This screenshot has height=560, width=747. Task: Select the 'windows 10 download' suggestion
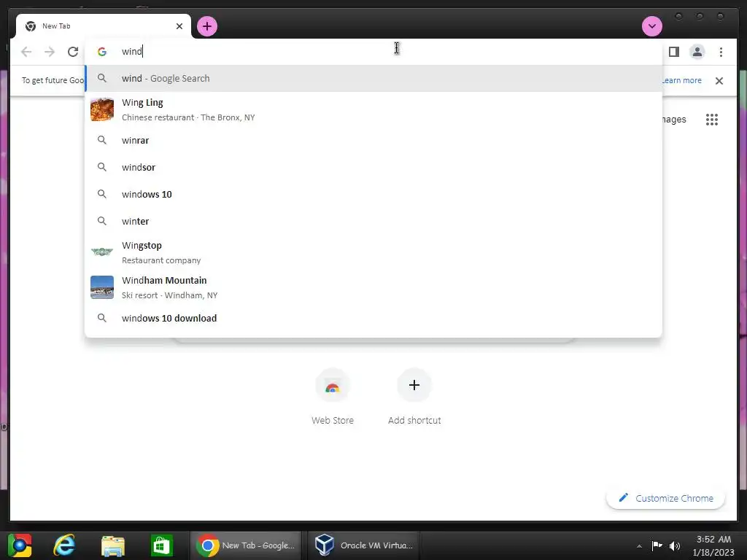point(373,318)
